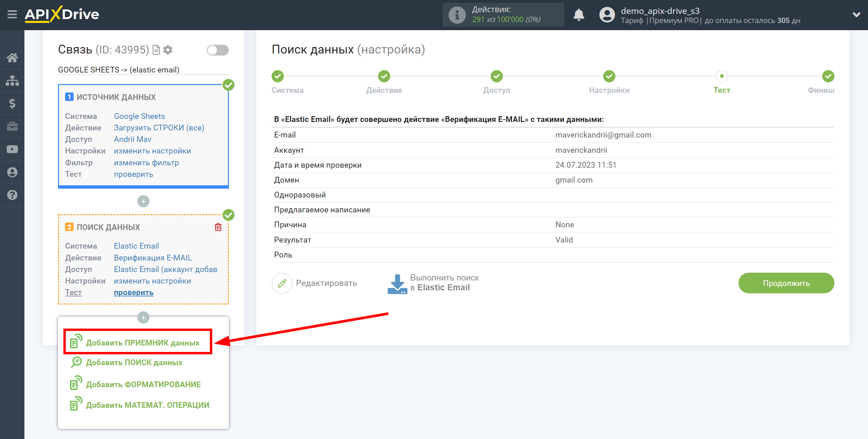Open billing dollar icon in sidebar
The image size is (868, 439).
tap(12, 103)
